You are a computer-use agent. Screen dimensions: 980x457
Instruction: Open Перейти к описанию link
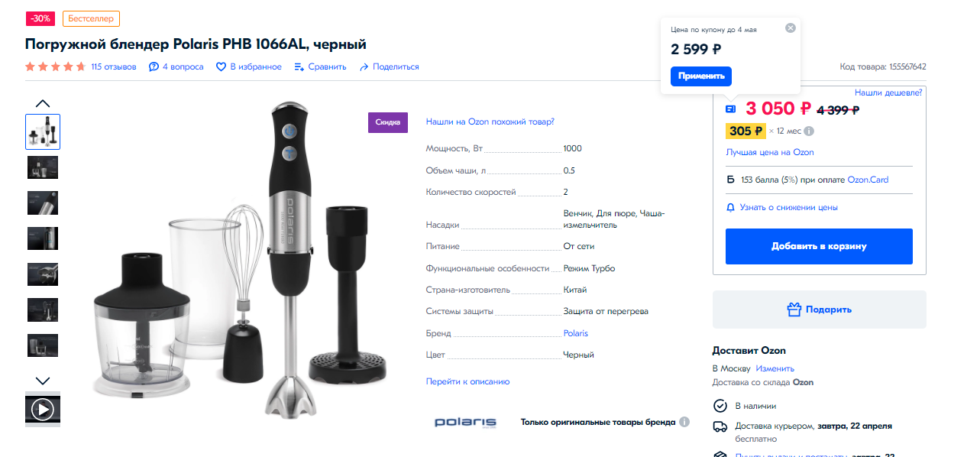(467, 381)
